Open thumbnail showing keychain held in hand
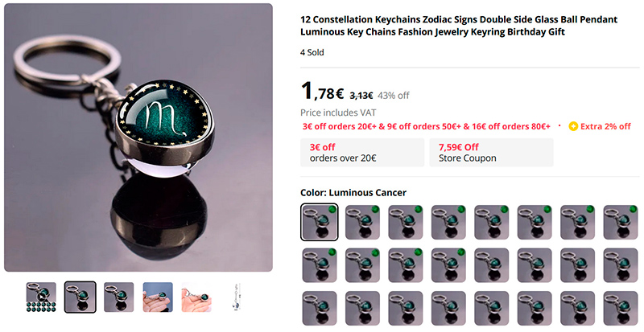The width and height of the screenshot is (644, 332). 158,297
